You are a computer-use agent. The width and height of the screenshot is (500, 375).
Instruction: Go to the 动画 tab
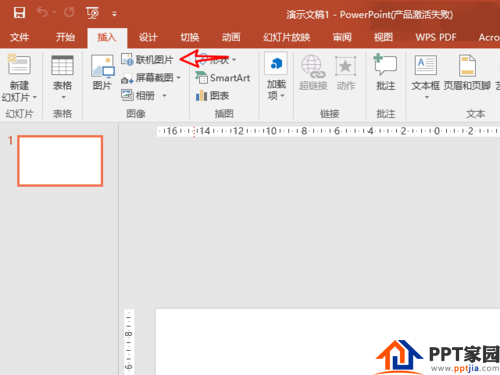point(231,37)
